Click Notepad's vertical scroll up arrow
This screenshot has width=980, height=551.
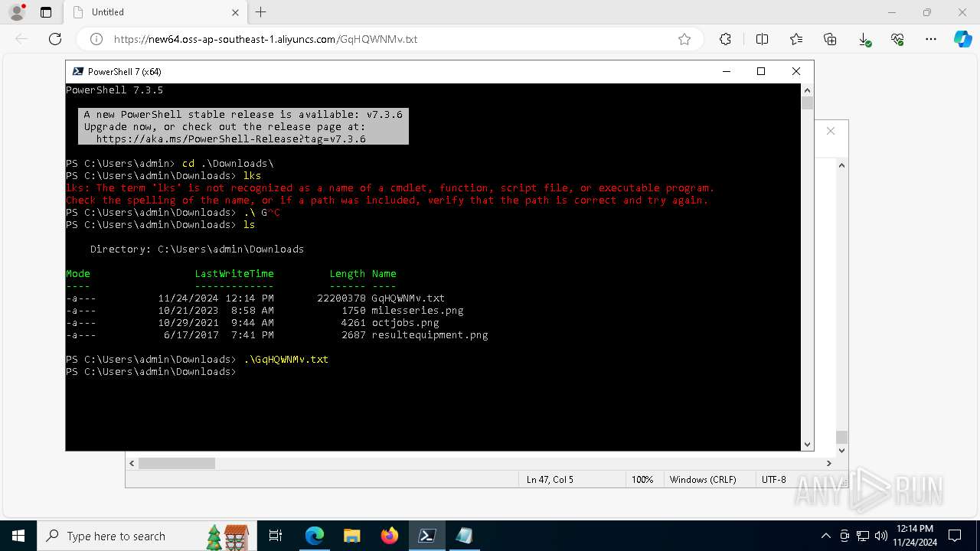(841, 165)
